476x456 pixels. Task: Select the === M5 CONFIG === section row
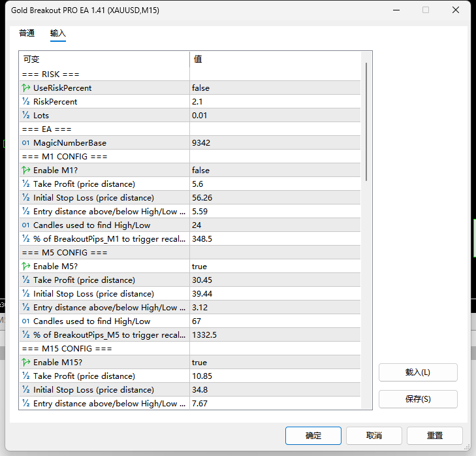[x=190, y=253]
